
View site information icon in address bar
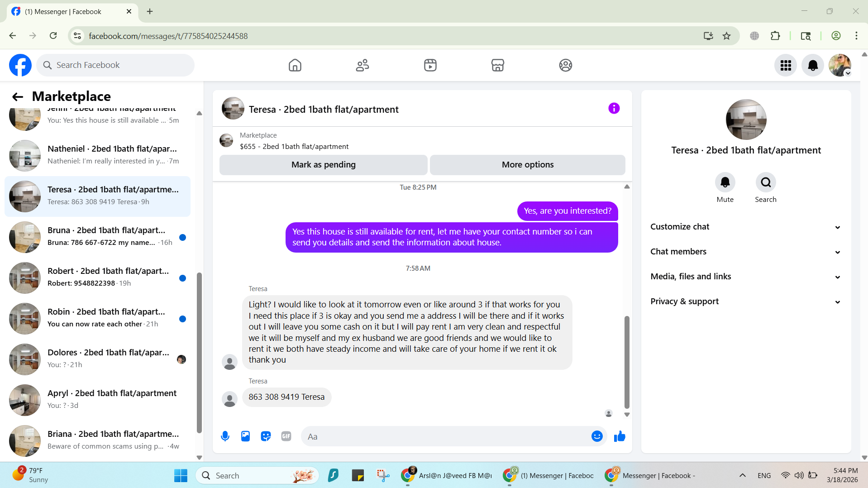tap(77, 36)
